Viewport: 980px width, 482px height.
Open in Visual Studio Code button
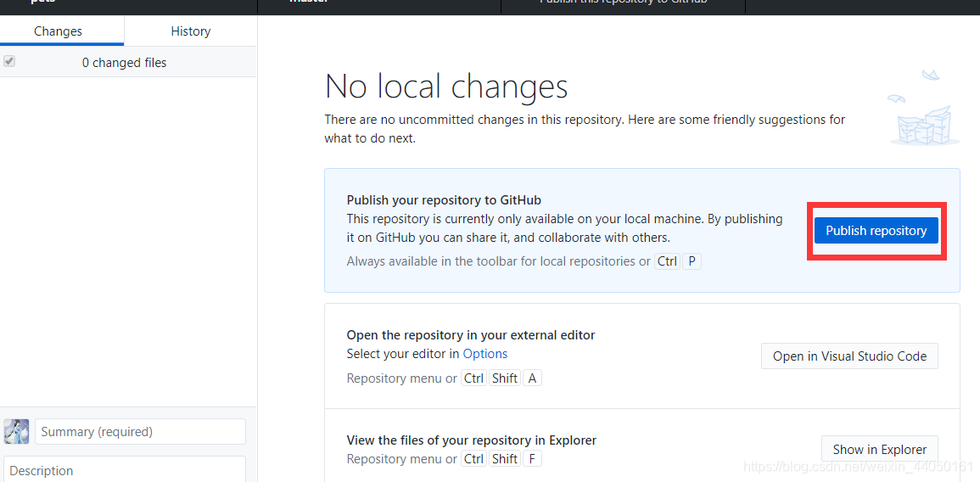[849, 356]
